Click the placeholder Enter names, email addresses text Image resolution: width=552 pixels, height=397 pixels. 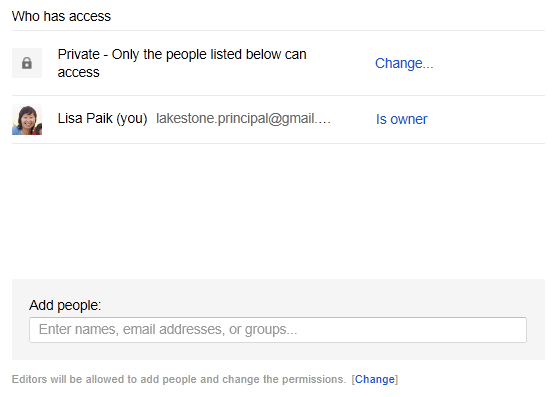[168, 330]
